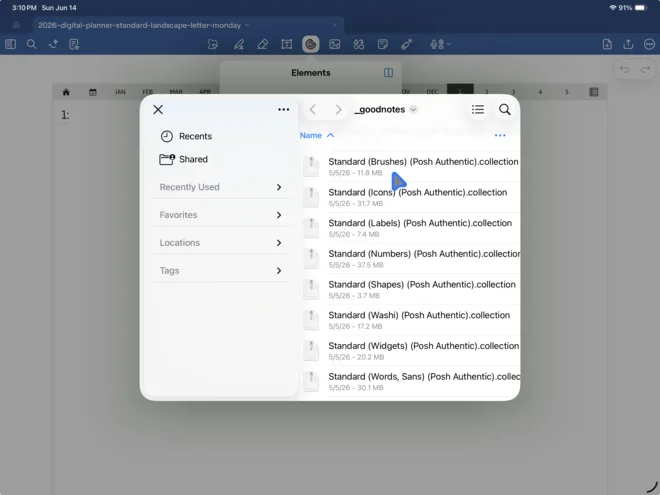
Task: Expand Locations section
Action: pos(221,242)
